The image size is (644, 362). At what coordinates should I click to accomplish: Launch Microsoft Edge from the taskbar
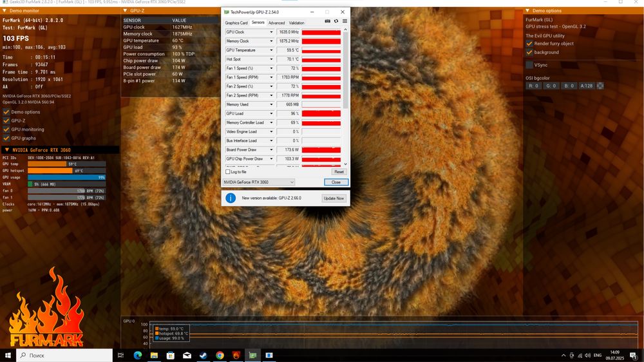pyautogui.click(x=138, y=355)
